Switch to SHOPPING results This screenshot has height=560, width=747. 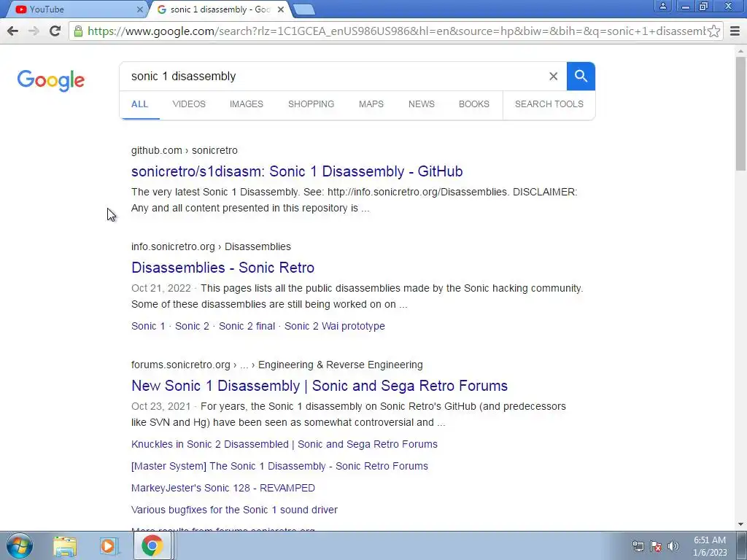point(311,104)
